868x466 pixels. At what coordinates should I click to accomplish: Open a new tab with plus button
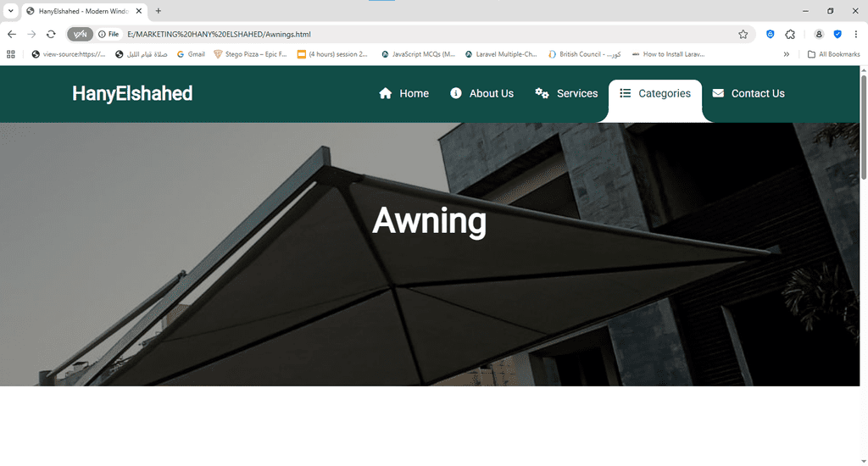[x=159, y=10]
